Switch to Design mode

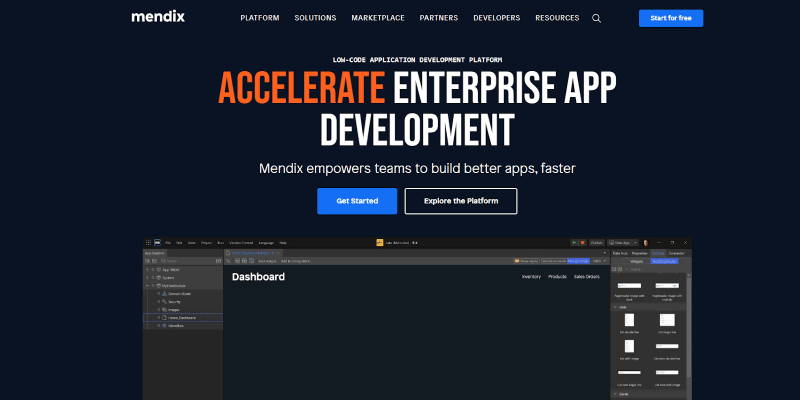[579, 261]
